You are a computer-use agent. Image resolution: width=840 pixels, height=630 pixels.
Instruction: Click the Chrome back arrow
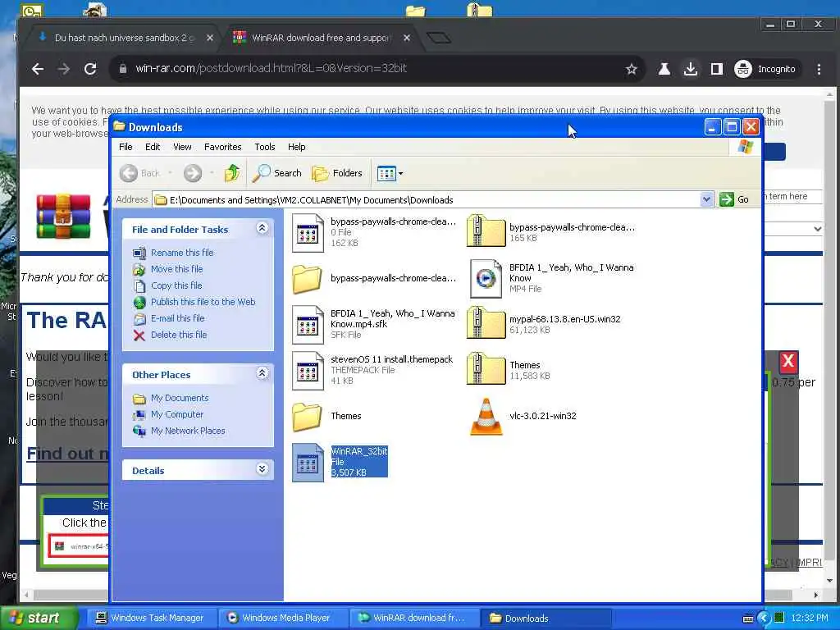(38, 69)
